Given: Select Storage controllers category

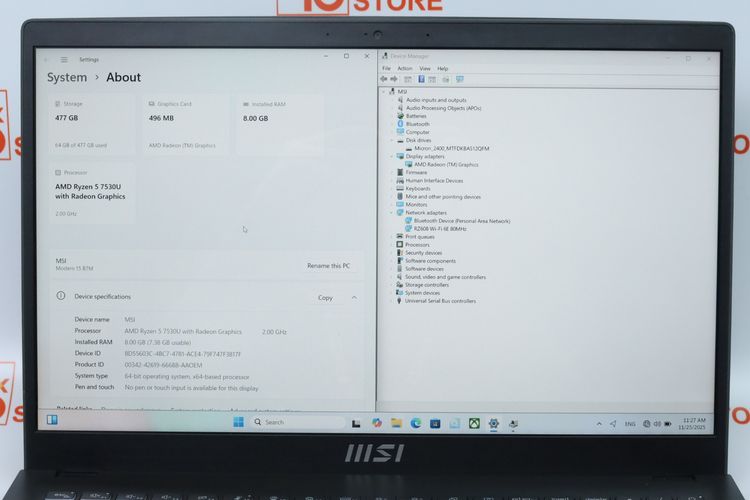Looking at the screenshot, I should 427,285.
